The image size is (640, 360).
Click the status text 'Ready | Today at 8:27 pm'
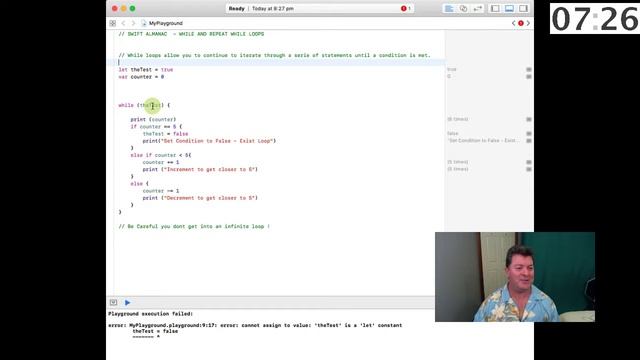click(261, 9)
